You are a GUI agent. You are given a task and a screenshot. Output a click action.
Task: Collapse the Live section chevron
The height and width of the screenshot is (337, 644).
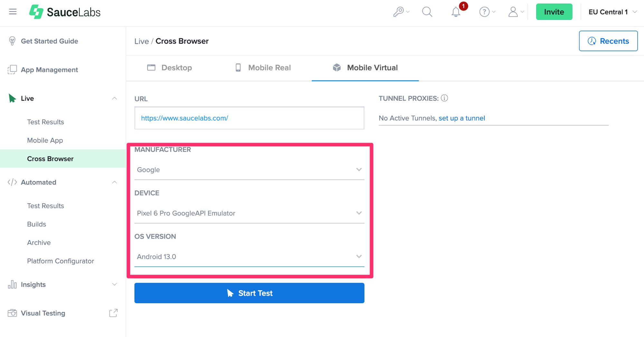(114, 98)
